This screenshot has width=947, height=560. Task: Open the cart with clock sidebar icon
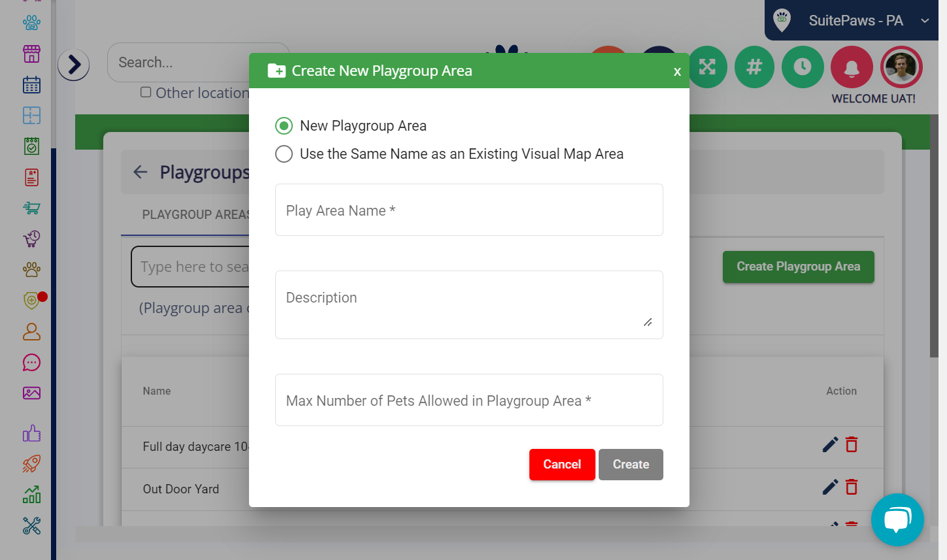pos(31,239)
